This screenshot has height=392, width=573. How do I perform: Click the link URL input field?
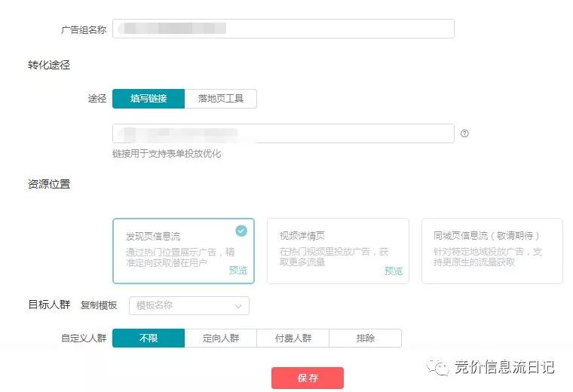[283, 133]
